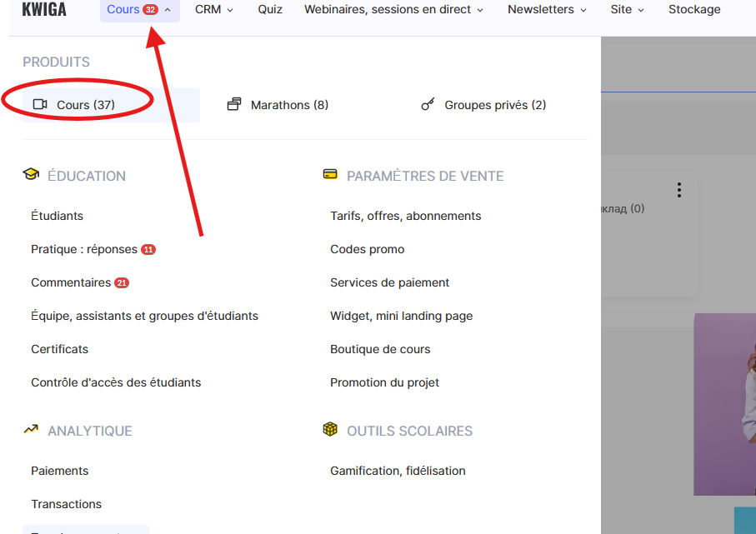Open Pratique : réponses
The width and height of the screenshot is (756, 534).
tap(84, 249)
